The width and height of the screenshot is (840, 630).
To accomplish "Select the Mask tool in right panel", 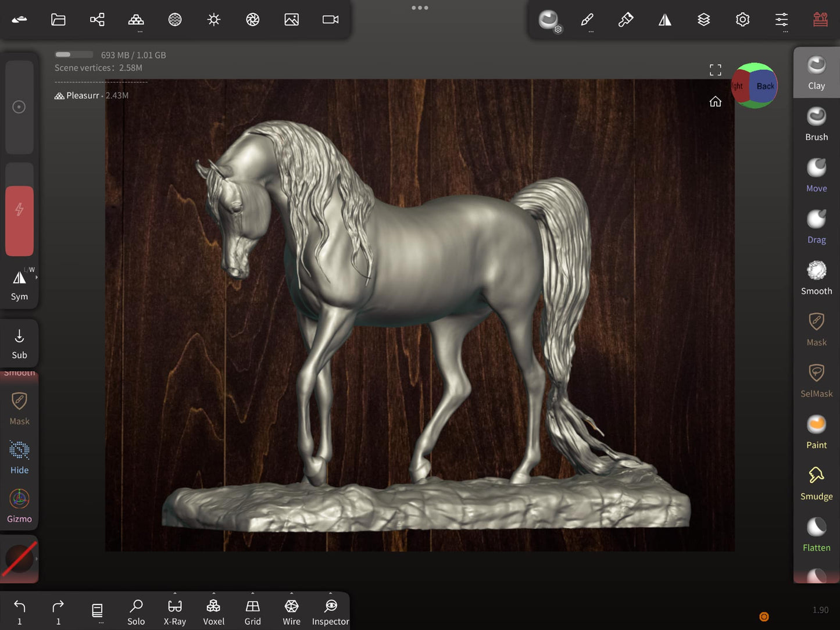I will 816,329.
